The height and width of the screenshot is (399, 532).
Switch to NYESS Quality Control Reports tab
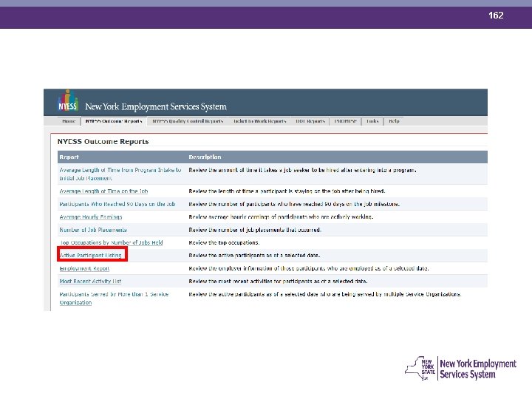[x=188, y=121]
